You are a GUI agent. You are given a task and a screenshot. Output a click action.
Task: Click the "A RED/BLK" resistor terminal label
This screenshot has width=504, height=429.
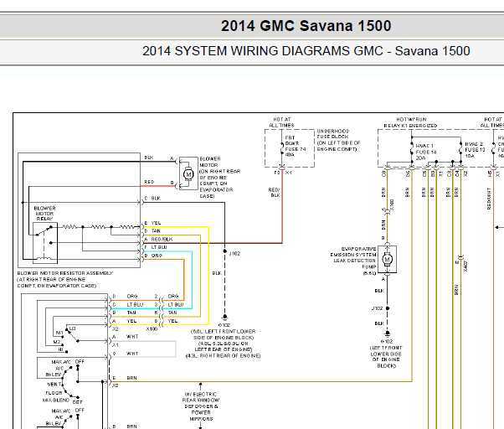[x=158, y=239]
